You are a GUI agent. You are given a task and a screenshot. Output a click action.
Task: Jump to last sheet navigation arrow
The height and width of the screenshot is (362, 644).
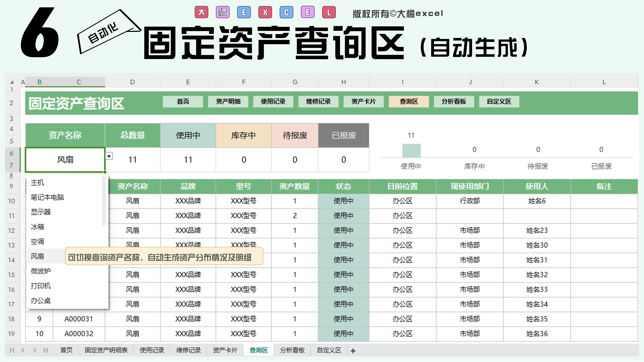click(x=45, y=350)
